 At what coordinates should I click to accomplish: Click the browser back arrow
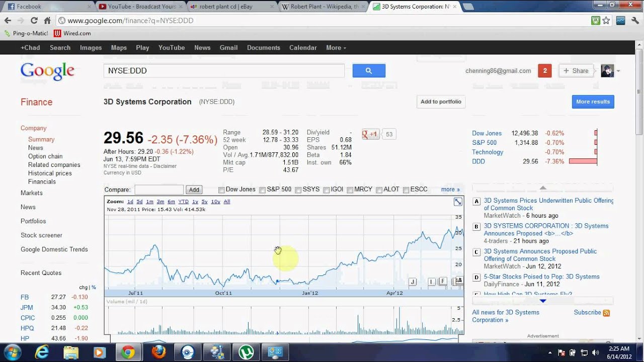coord(8,21)
